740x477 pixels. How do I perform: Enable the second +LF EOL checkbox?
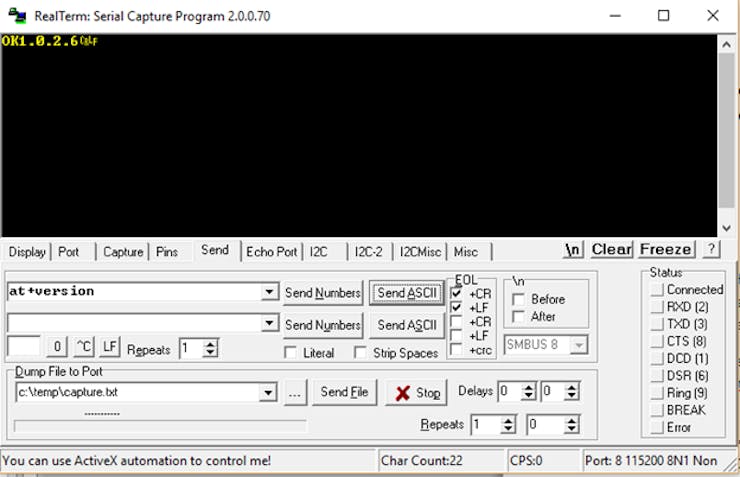tap(456, 335)
